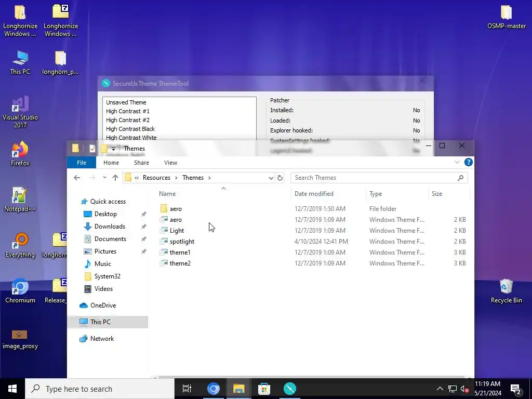Open Task View from taskbar
The image size is (532, 399).
(x=187, y=389)
